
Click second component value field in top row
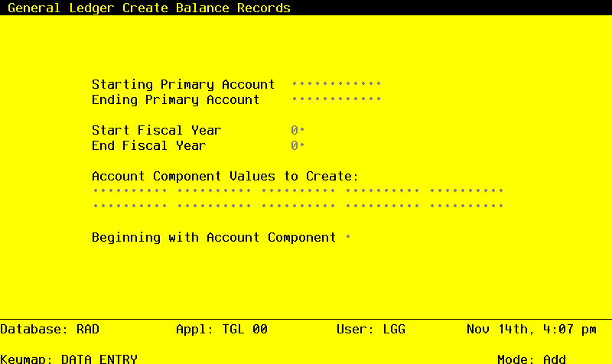[x=214, y=190]
